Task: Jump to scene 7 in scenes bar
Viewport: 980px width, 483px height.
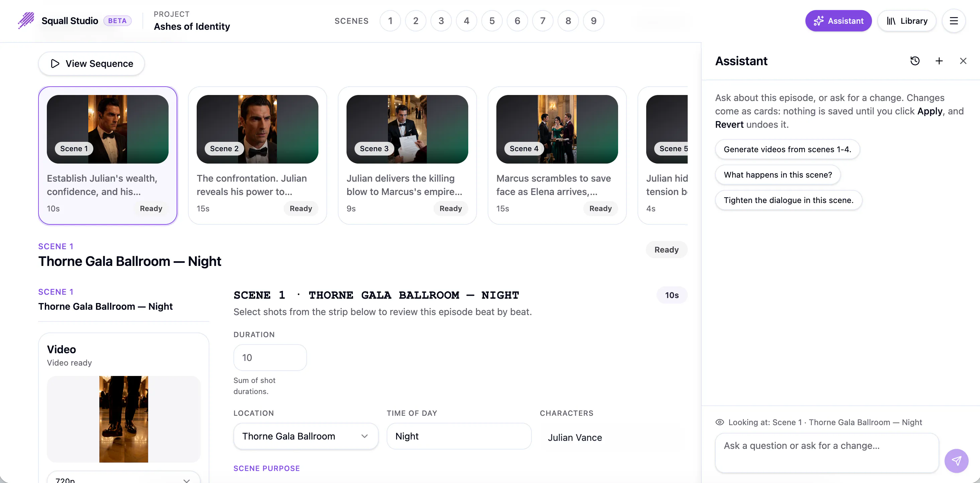Action: click(x=543, y=21)
